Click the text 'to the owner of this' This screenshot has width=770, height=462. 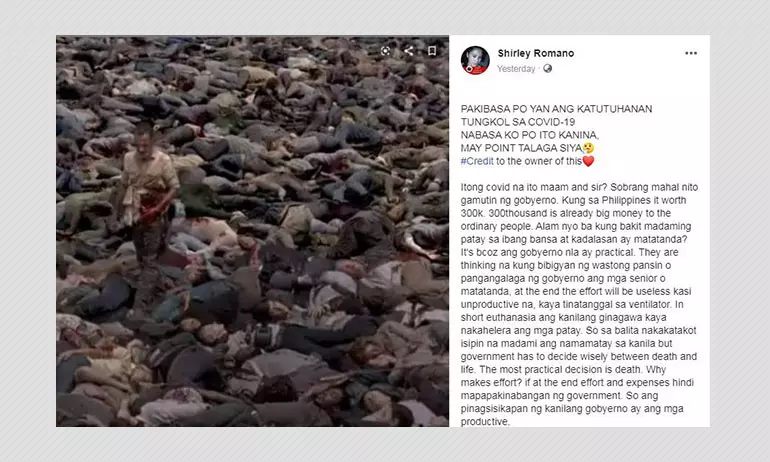point(539,161)
